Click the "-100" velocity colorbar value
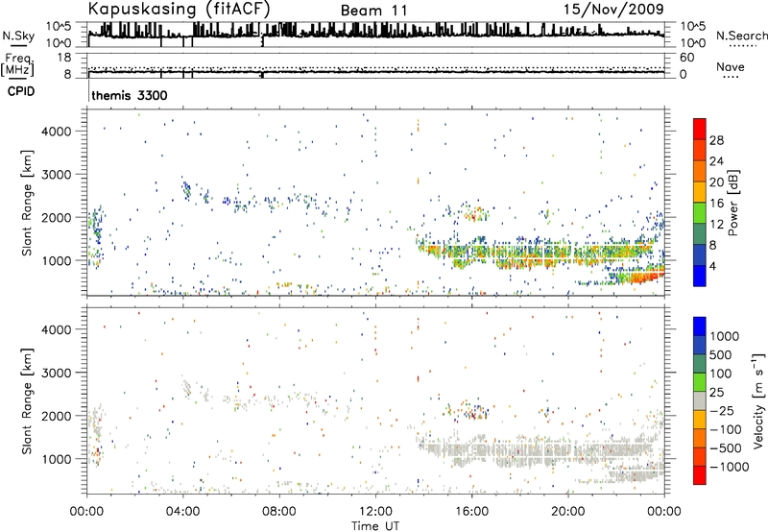The height and width of the screenshot is (532, 768). click(725, 429)
